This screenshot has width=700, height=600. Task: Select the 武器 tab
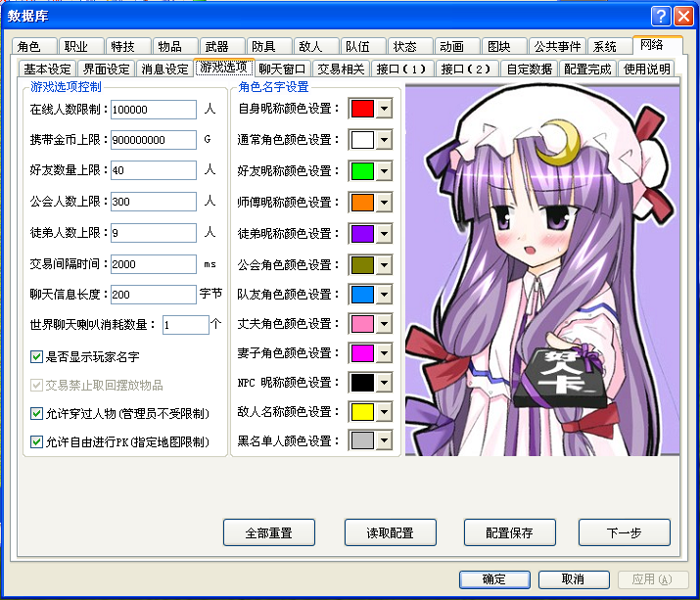pyautogui.click(x=222, y=46)
